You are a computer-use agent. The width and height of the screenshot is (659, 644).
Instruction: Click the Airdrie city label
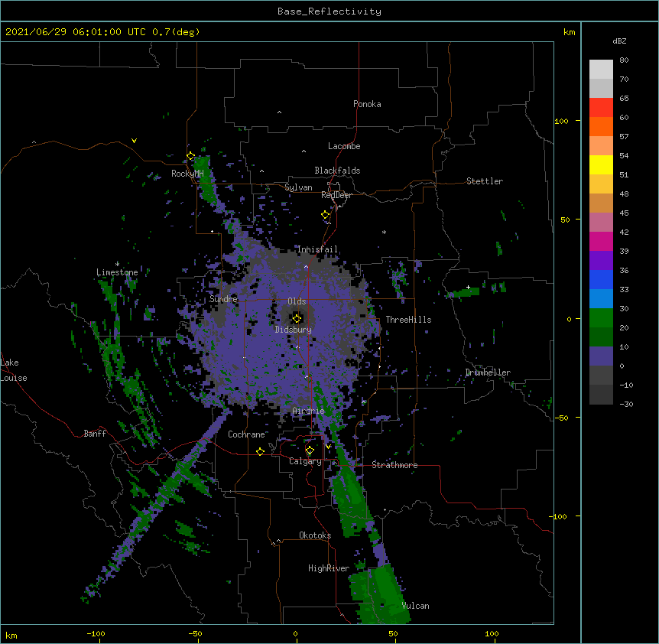point(308,411)
